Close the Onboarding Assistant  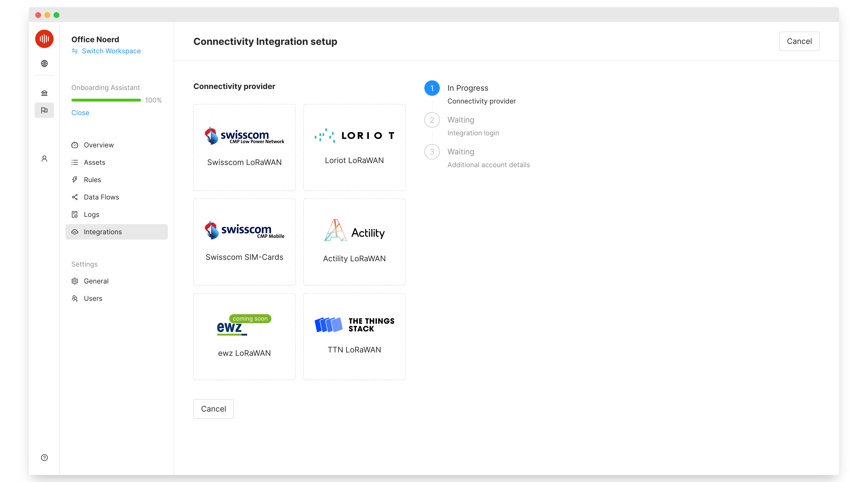pyautogui.click(x=80, y=113)
